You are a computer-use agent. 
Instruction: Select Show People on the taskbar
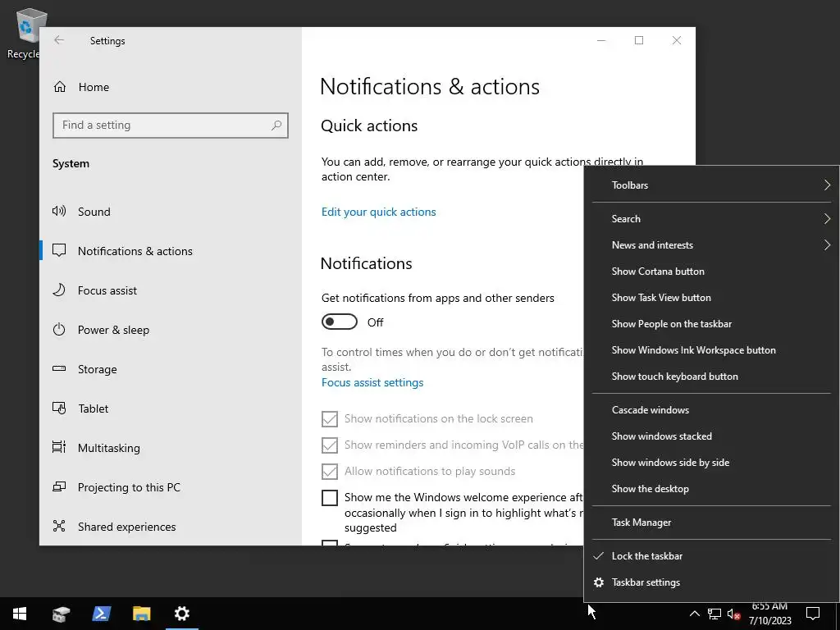[x=711, y=323]
